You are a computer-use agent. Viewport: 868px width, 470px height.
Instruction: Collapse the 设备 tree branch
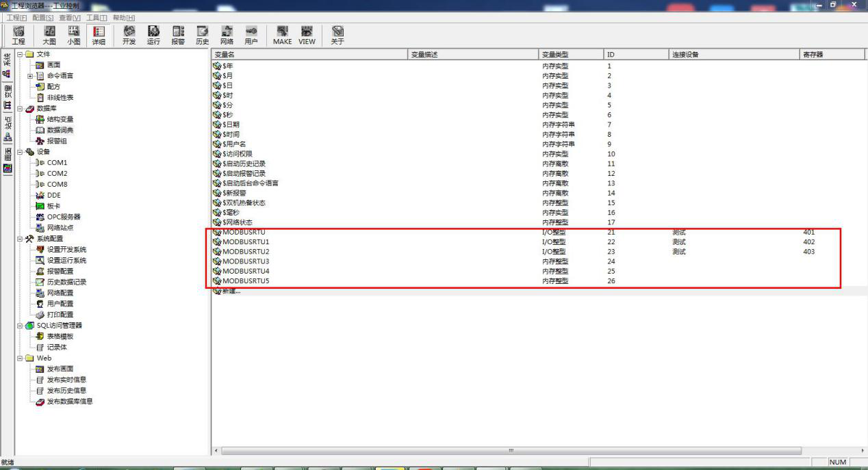click(21, 152)
